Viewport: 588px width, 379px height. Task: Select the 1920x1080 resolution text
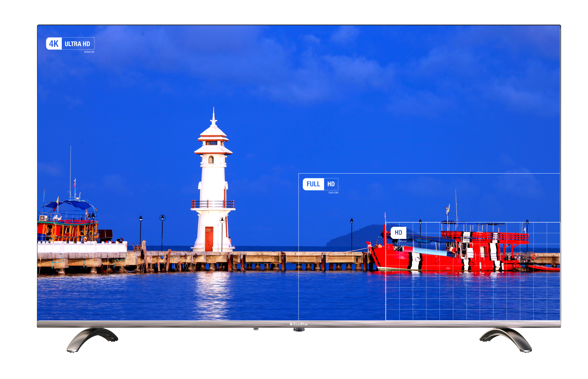(x=333, y=193)
